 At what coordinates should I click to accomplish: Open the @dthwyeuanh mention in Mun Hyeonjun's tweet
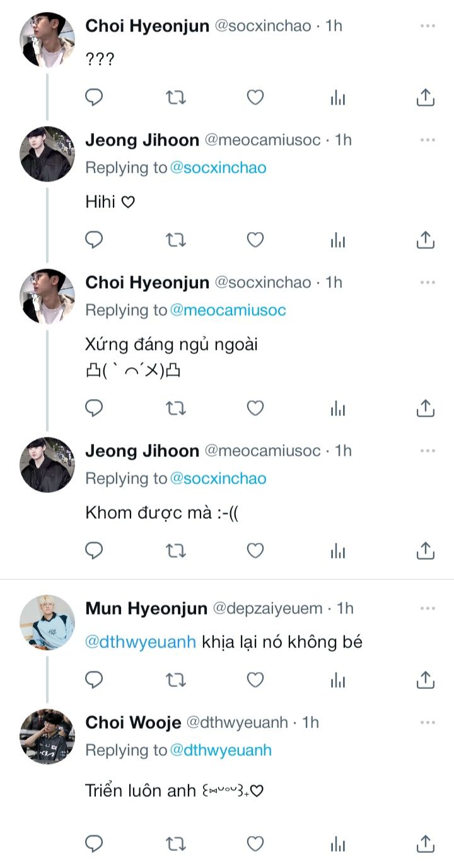(x=141, y=642)
